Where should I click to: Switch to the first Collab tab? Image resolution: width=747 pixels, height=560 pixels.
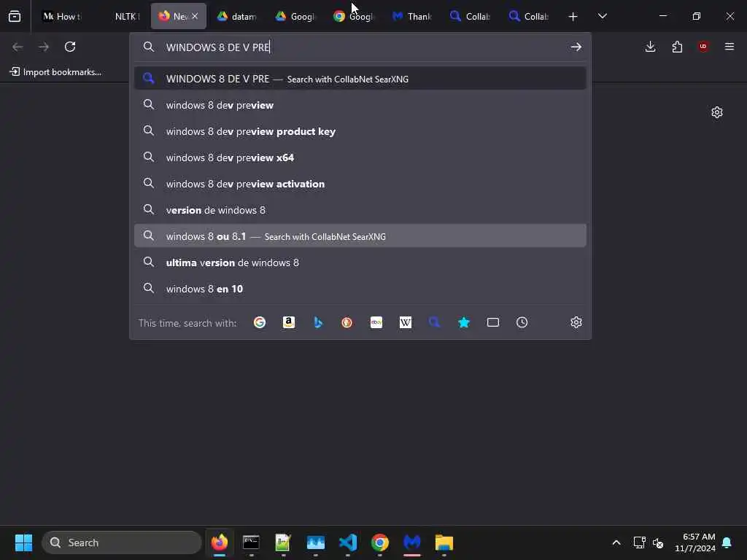(x=471, y=16)
